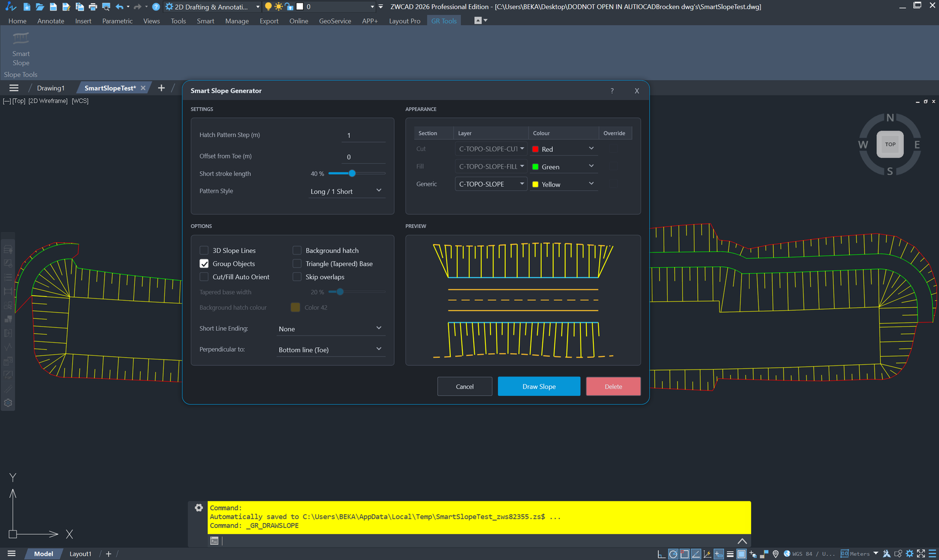
Task: Expand the Short Line Ending dropdown
Action: coord(330,329)
